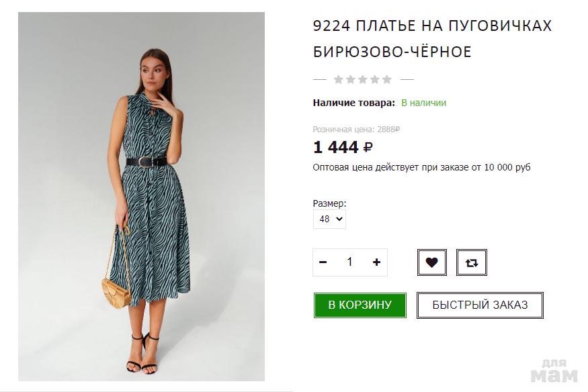
Task: Decrease quantity with the minus button
Action: (323, 262)
